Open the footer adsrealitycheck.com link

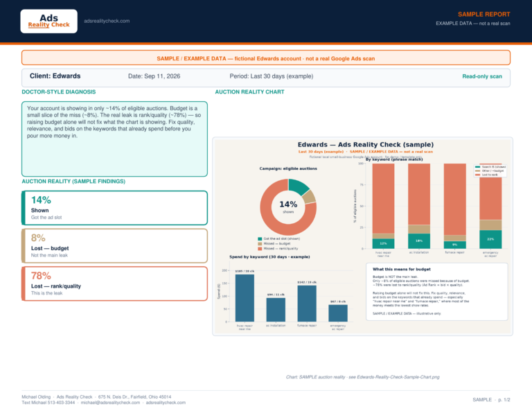point(166,403)
